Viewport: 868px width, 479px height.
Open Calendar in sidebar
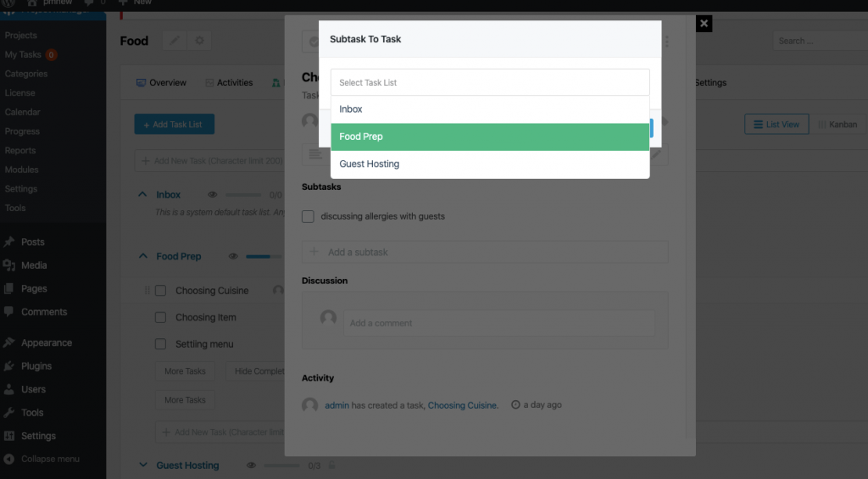(x=22, y=112)
